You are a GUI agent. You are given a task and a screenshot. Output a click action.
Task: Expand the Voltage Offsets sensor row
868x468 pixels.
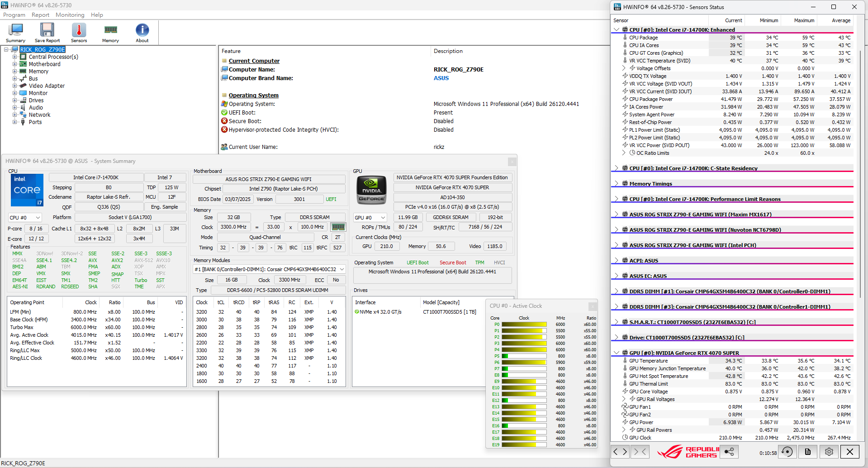pyautogui.click(x=624, y=68)
